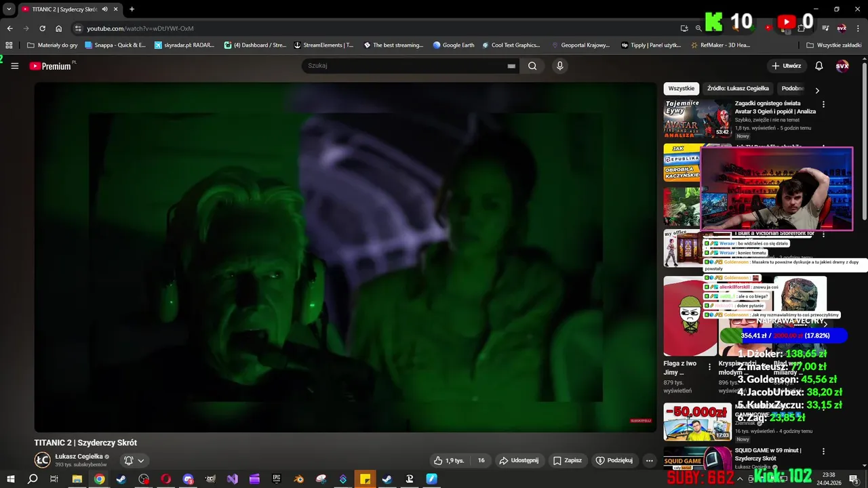Open the Flaga z Iwo Jimy thumbnail
868x488 pixels.
tap(690, 316)
